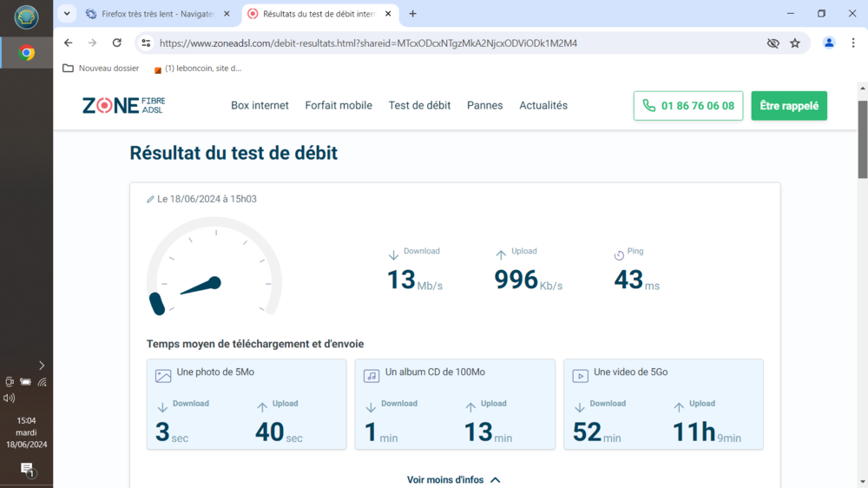The width and height of the screenshot is (868, 488).
Task: Open the Test de débit menu
Action: pyautogui.click(x=419, y=105)
